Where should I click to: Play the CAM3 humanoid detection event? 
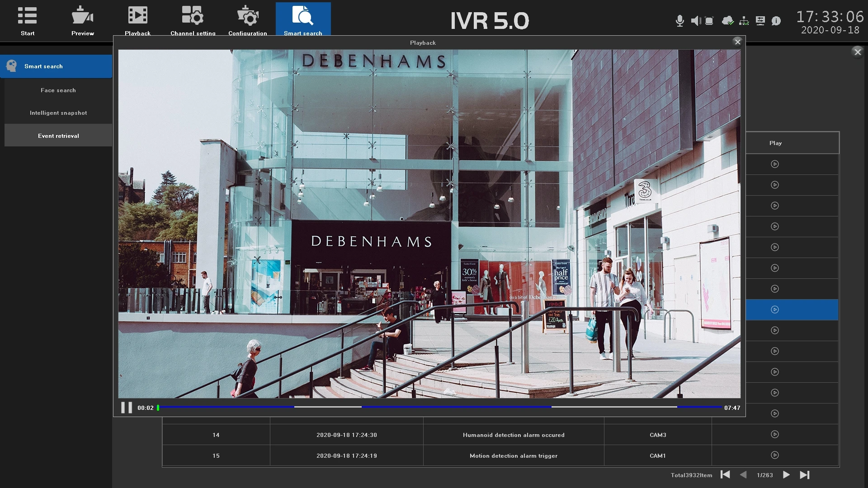pyautogui.click(x=774, y=435)
